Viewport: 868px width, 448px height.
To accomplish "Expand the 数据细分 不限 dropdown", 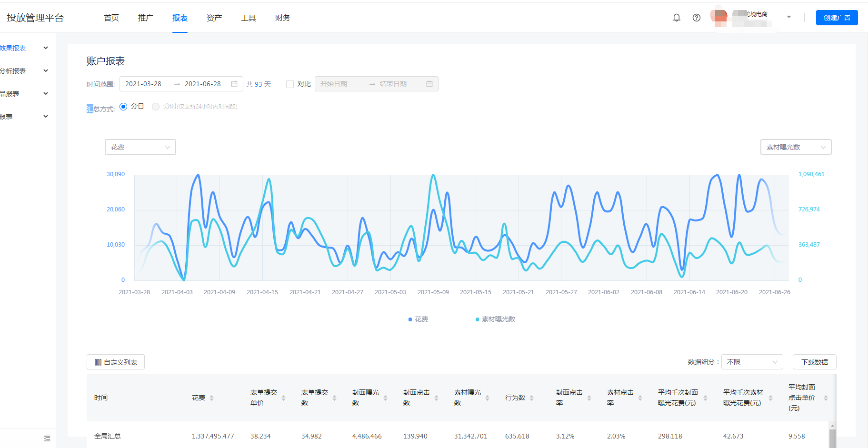I will (752, 362).
